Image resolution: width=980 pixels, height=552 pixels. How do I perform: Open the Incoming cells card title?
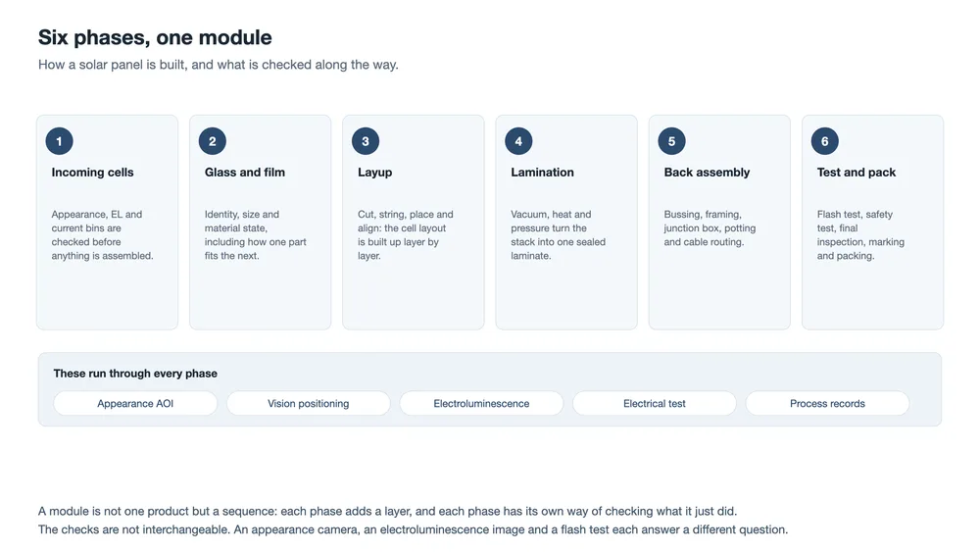tap(92, 173)
